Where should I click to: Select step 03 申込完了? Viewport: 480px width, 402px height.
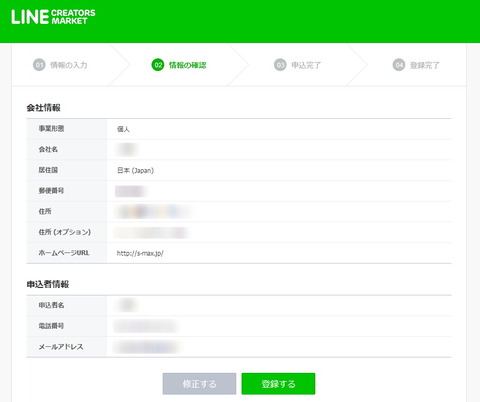point(297,65)
